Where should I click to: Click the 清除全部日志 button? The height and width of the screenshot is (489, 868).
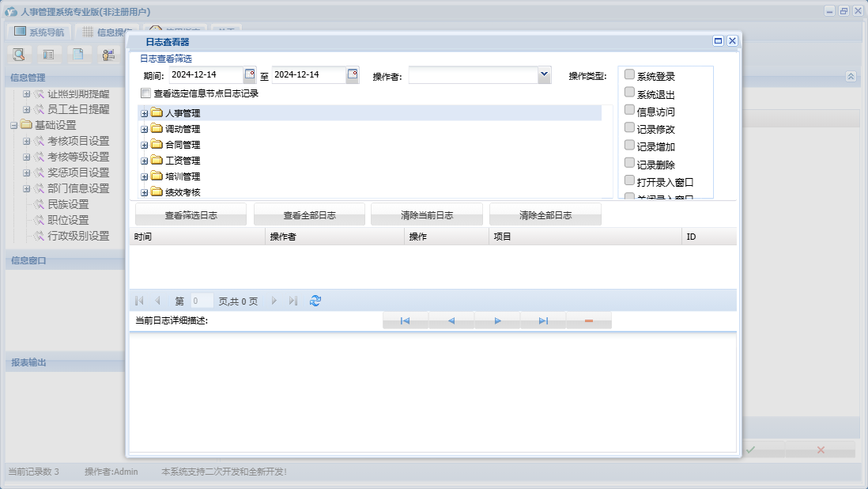point(545,215)
